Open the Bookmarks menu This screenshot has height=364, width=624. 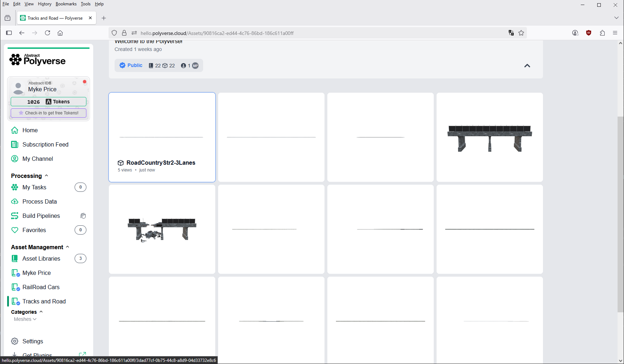coord(66,4)
